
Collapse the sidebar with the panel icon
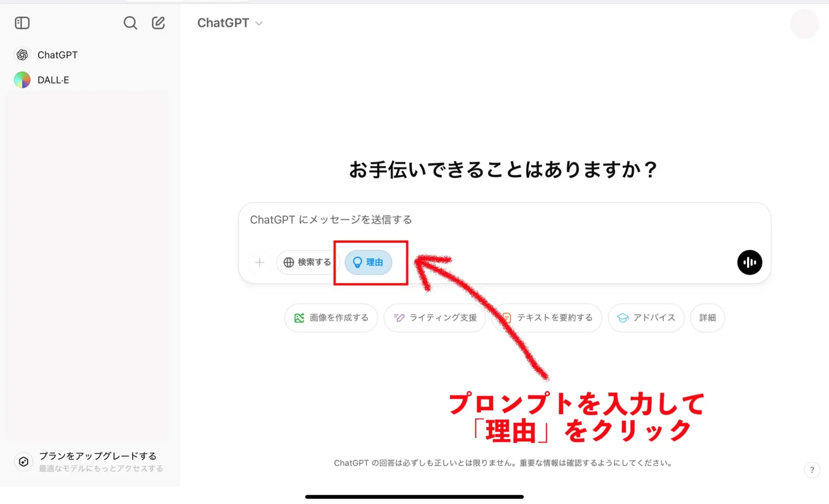point(22,23)
